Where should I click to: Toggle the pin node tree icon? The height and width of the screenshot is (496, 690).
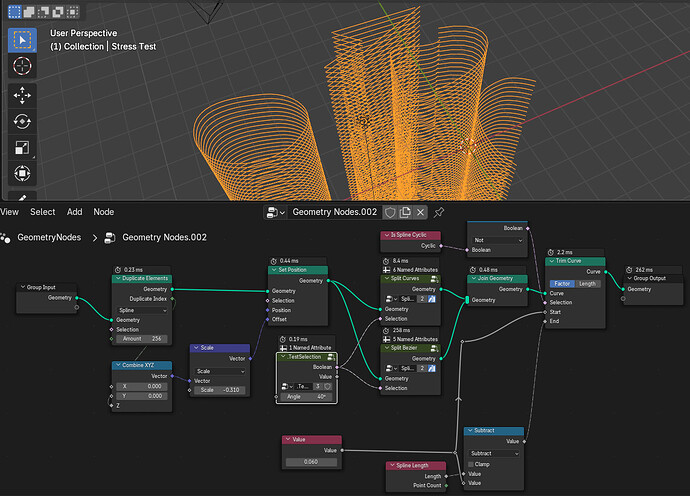tap(439, 213)
